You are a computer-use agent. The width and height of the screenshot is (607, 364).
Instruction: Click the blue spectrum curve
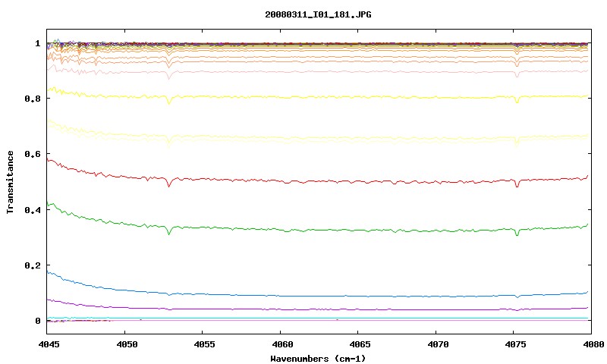pyautogui.click(x=317, y=296)
